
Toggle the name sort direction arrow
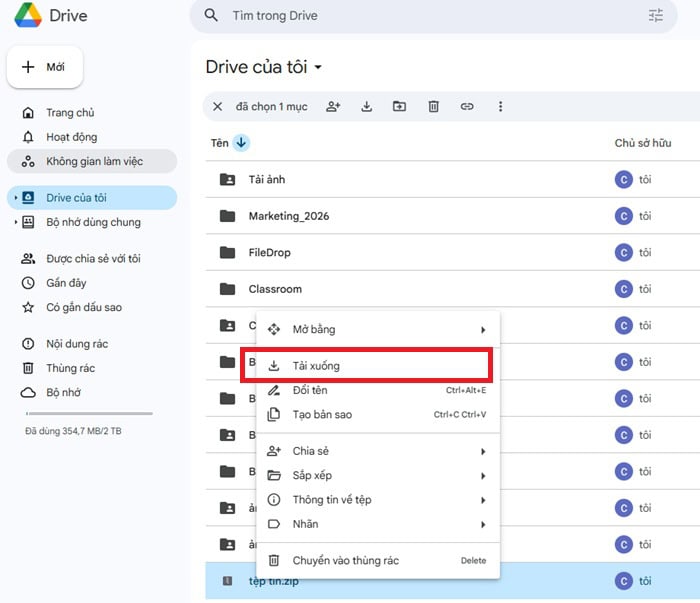[242, 143]
